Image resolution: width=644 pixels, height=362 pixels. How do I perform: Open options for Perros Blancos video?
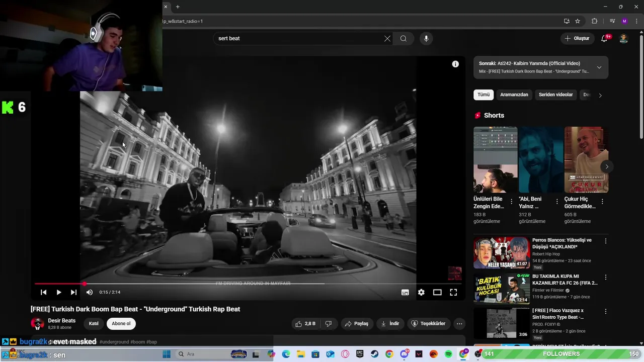[x=606, y=241]
